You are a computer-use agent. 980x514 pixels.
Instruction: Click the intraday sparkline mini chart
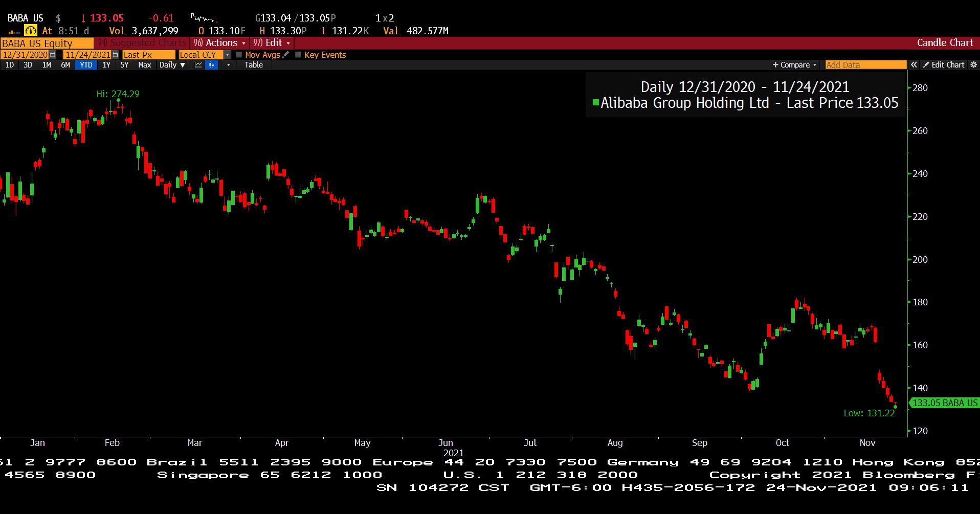[204, 17]
